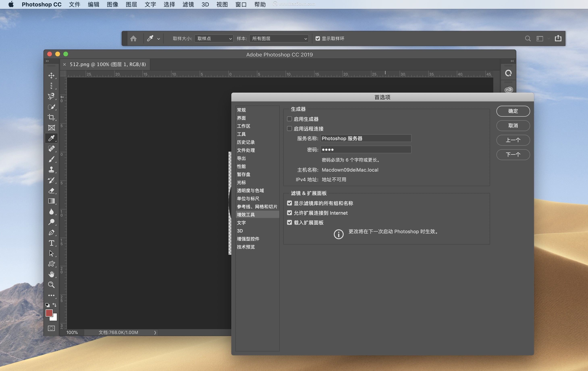Click the 密码 password field
This screenshot has height=371, width=588.
pos(366,150)
